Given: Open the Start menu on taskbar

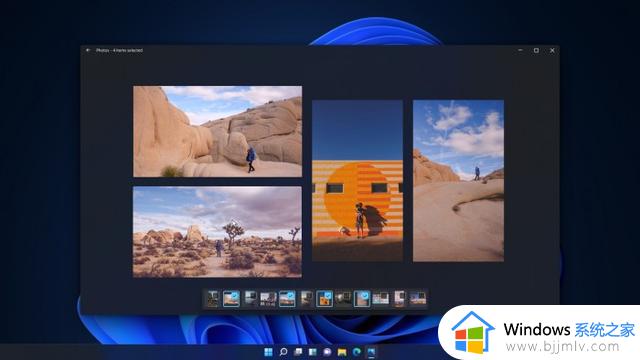Looking at the screenshot, I should tap(268, 352).
